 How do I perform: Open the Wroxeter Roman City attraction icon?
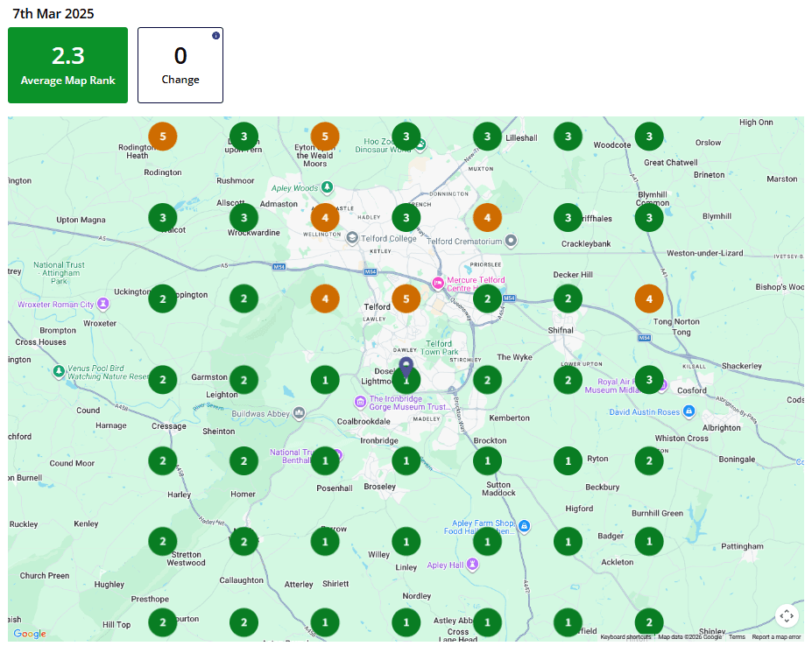102,305
